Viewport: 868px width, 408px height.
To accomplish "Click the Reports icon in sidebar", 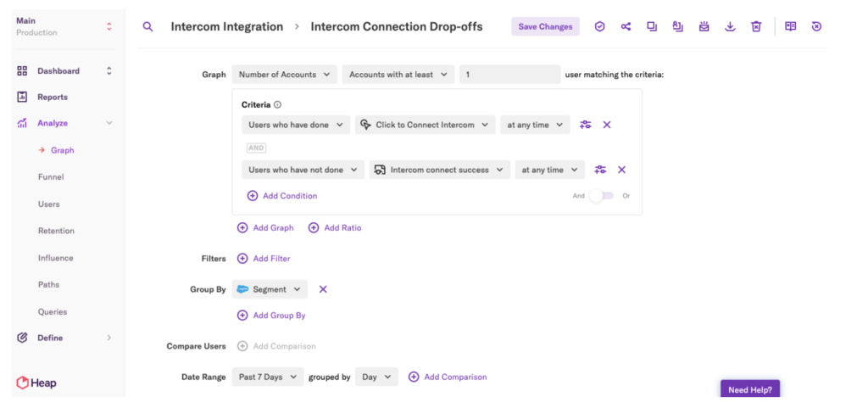I will [22, 97].
